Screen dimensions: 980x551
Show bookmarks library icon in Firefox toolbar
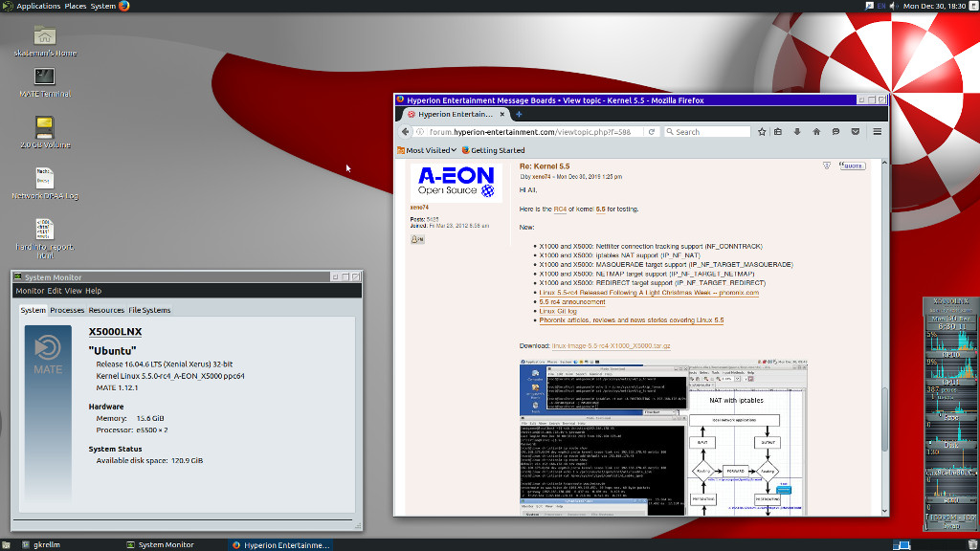[x=778, y=132]
